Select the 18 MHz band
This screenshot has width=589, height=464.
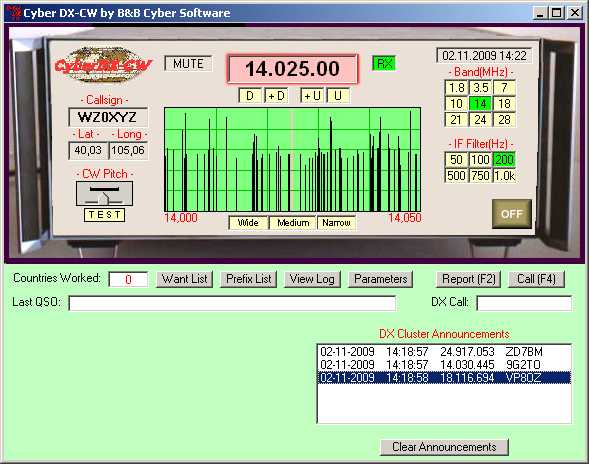pos(504,104)
